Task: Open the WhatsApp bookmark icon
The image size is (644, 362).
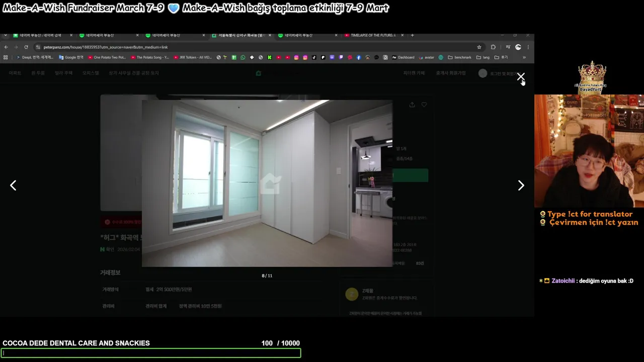Action: (243, 57)
